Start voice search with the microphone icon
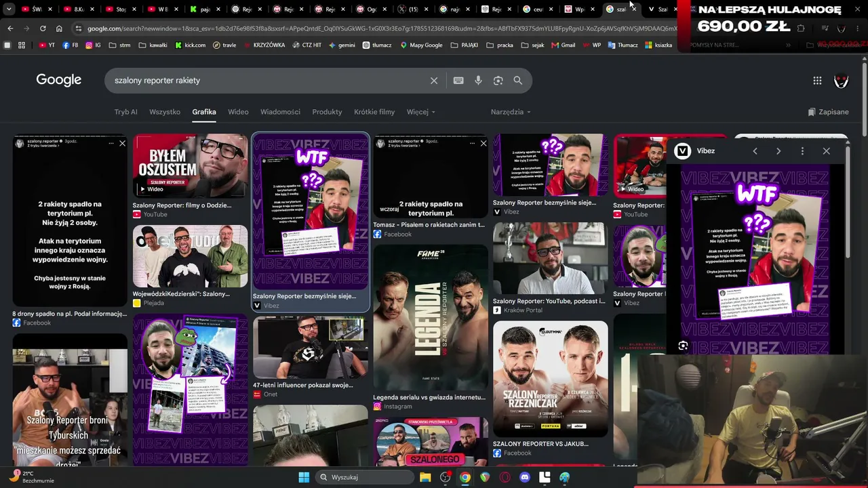This screenshot has height=488, width=868. point(478,81)
